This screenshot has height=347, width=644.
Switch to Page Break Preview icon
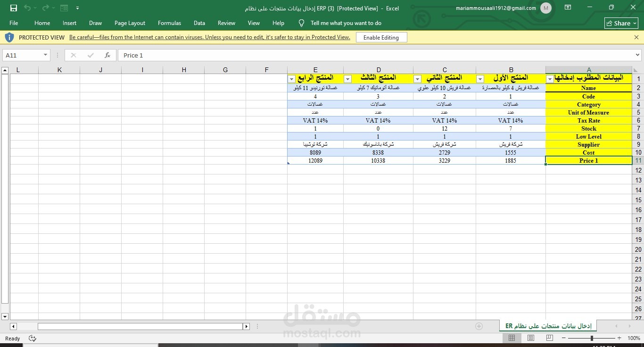(x=550, y=338)
